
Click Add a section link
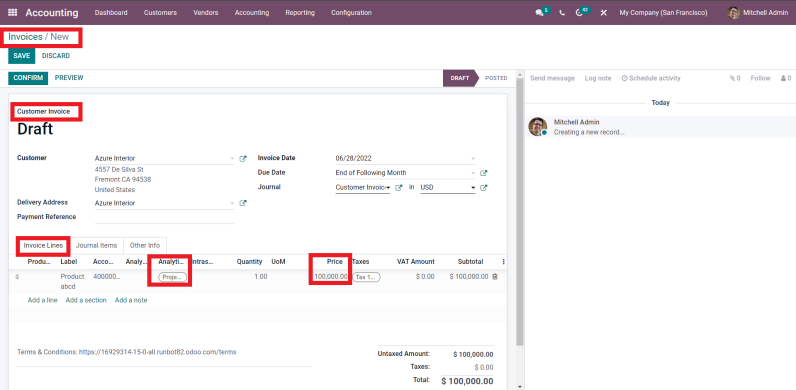pos(86,300)
